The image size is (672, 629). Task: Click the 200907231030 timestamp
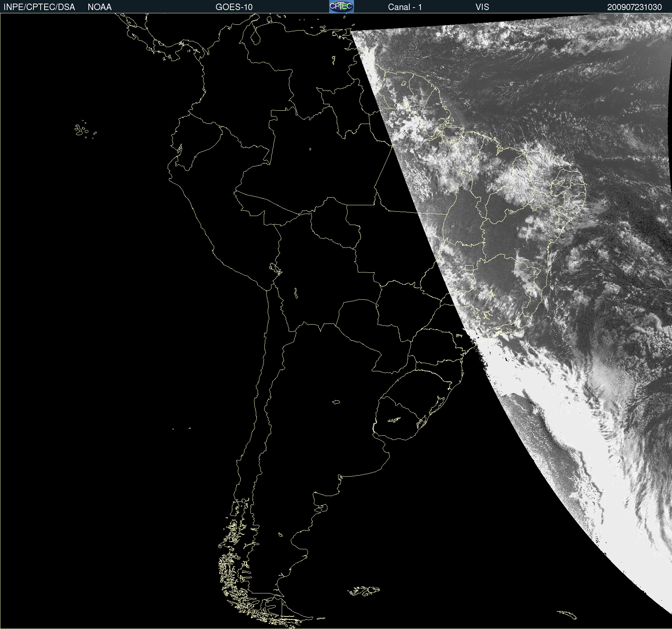tap(634, 7)
